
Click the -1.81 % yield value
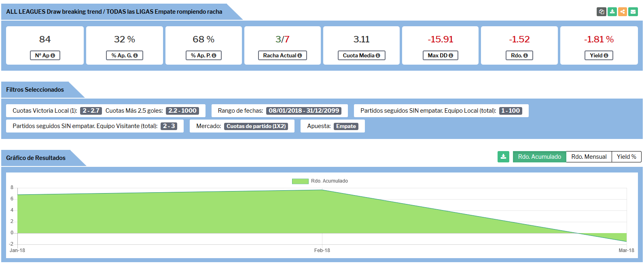pyautogui.click(x=599, y=39)
